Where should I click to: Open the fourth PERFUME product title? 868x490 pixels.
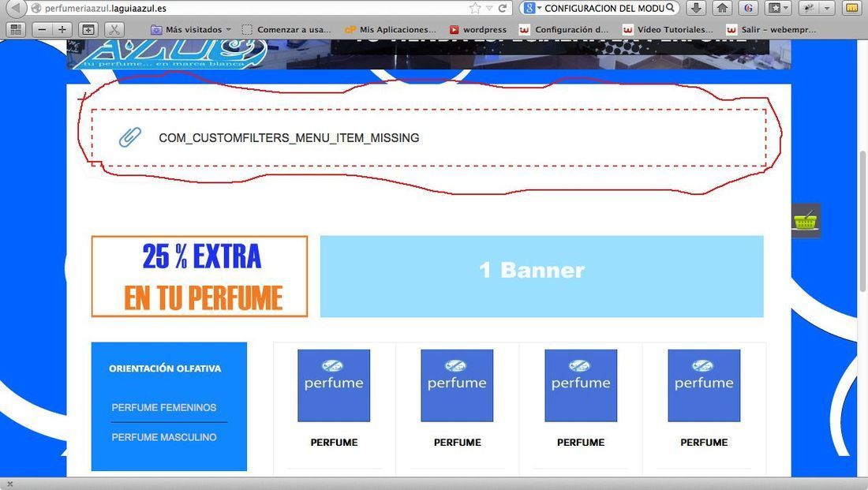[x=704, y=443]
